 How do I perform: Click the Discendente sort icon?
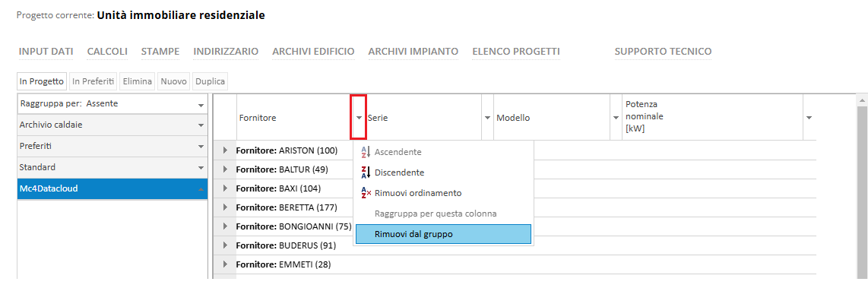366,172
